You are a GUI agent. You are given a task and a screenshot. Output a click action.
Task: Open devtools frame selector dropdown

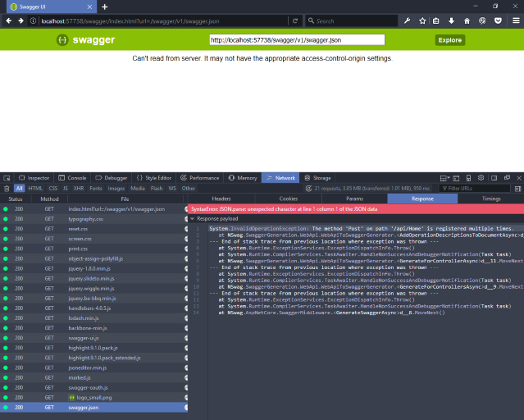pos(444,178)
